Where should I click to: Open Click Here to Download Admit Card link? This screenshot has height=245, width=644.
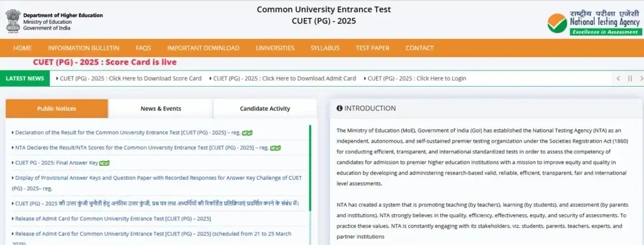pos(282,79)
